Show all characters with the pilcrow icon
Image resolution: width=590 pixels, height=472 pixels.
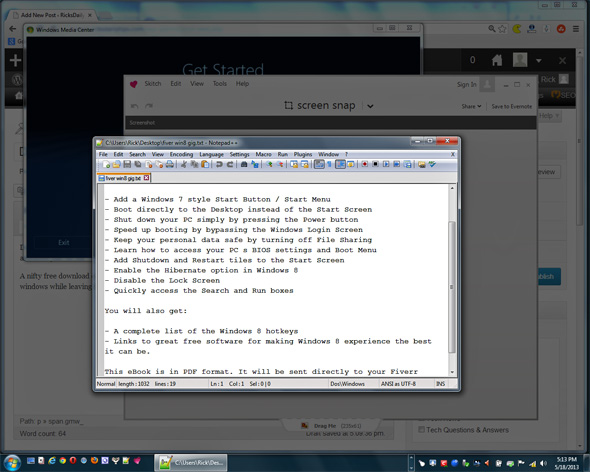coord(330,164)
